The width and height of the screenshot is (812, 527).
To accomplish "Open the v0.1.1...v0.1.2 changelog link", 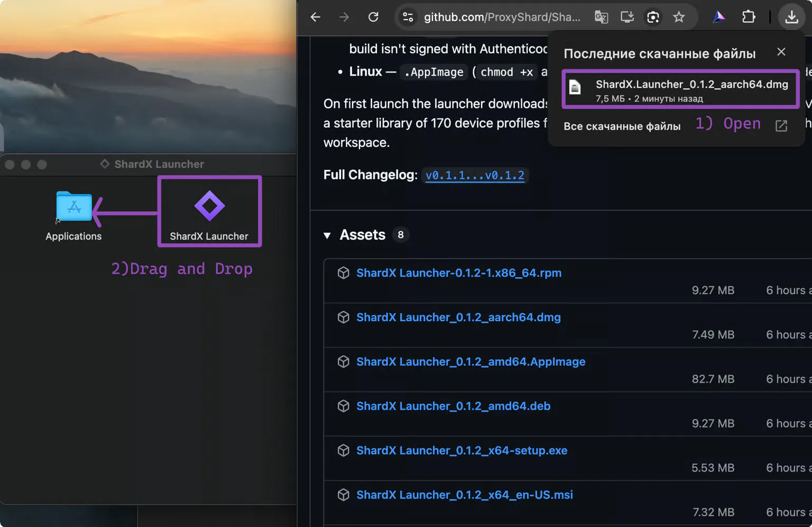I will click(475, 175).
